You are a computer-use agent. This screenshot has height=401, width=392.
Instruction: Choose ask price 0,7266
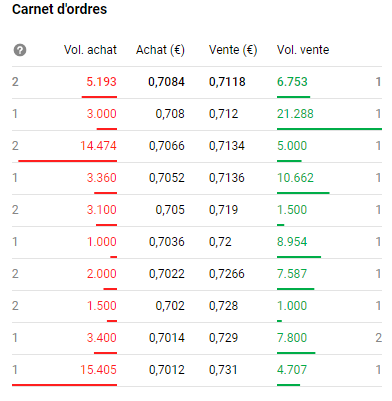coord(227,274)
